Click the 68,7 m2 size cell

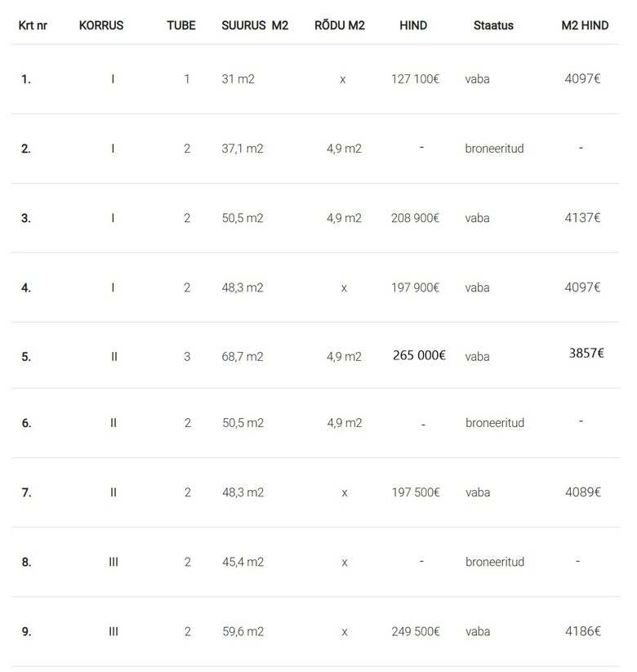243,357
